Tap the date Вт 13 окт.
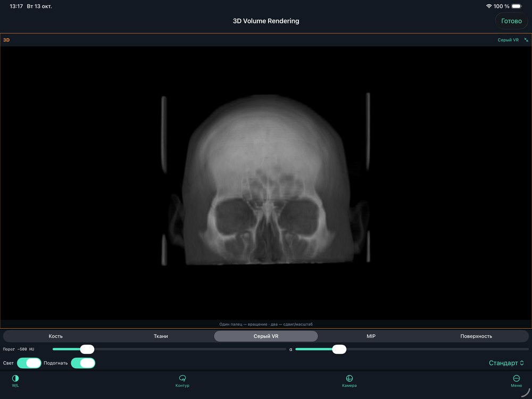Image resolution: width=532 pixels, height=399 pixels. coord(39,6)
